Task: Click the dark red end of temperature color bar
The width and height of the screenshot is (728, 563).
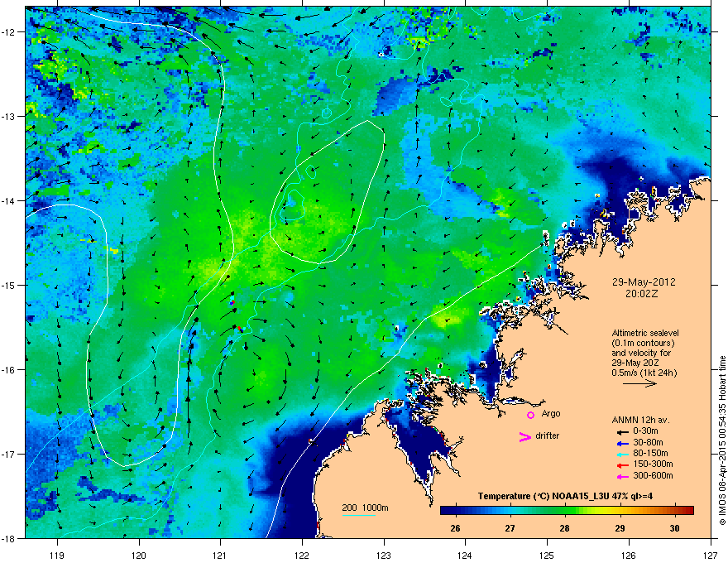Action: pos(689,511)
